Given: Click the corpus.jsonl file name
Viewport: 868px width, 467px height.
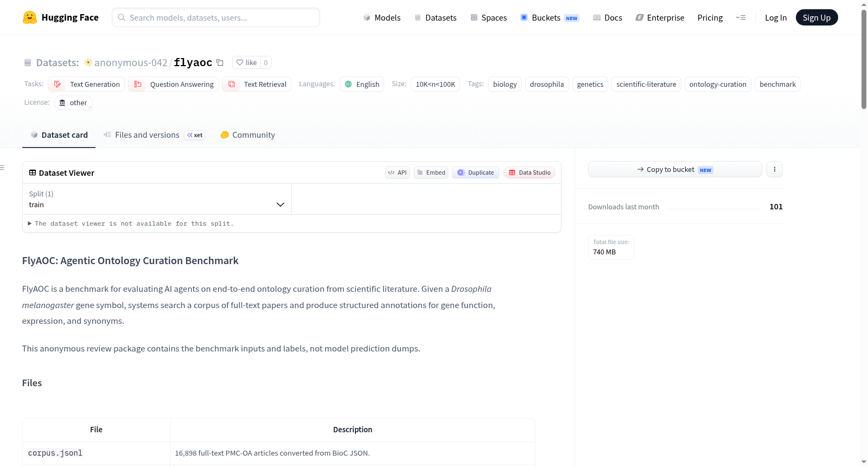Looking at the screenshot, I should (x=55, y=453).
